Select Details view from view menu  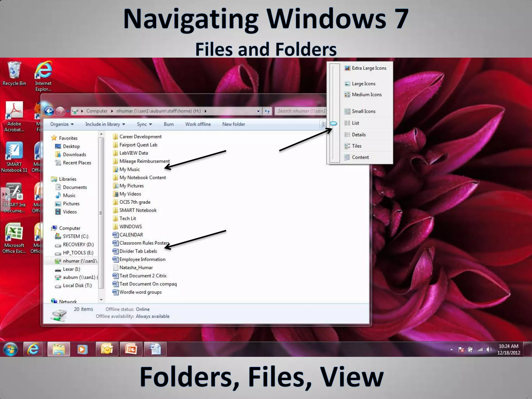358,135
